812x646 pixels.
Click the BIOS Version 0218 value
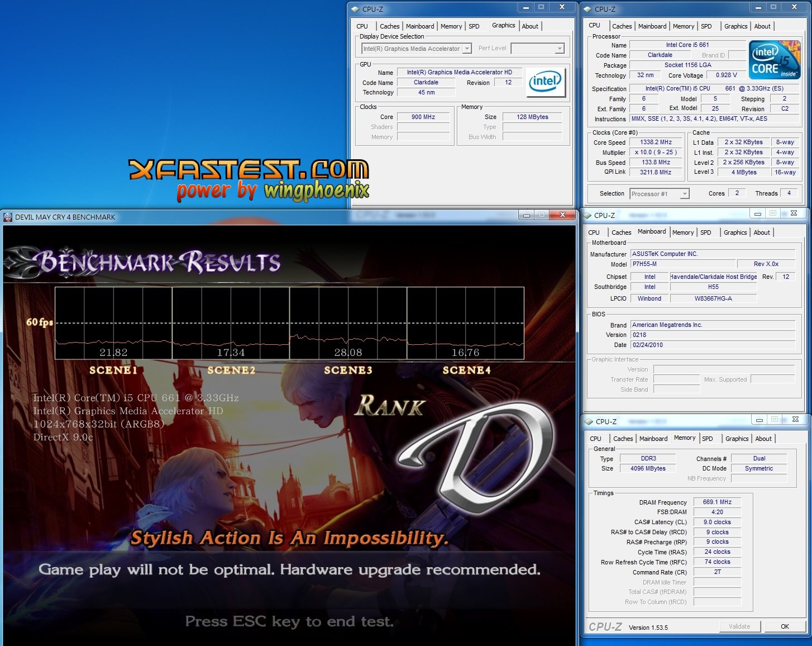pos(713,335)
